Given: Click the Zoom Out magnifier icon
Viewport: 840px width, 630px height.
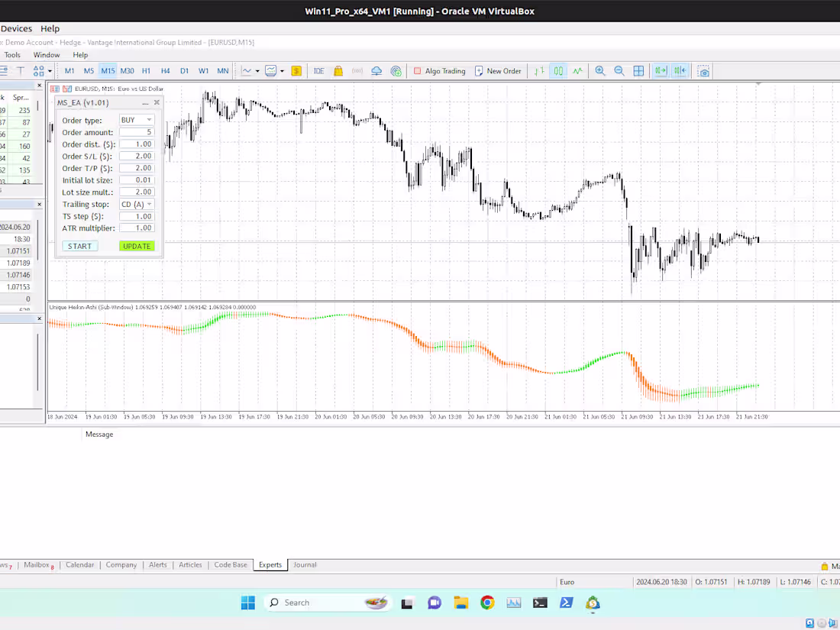Looking at the screenshot, I should [619, 70].
